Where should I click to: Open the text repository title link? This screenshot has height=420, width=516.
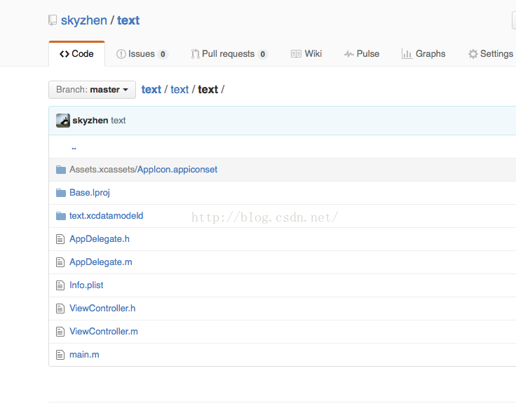128,20
